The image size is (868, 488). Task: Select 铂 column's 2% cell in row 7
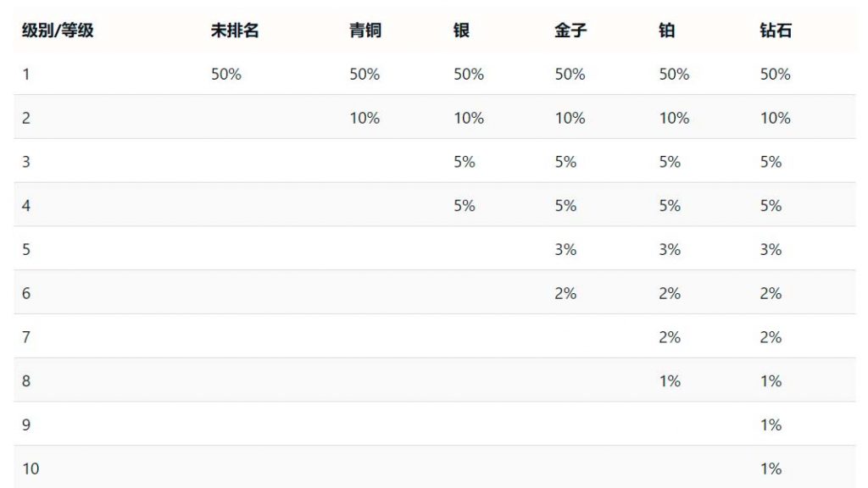[670, 337]
